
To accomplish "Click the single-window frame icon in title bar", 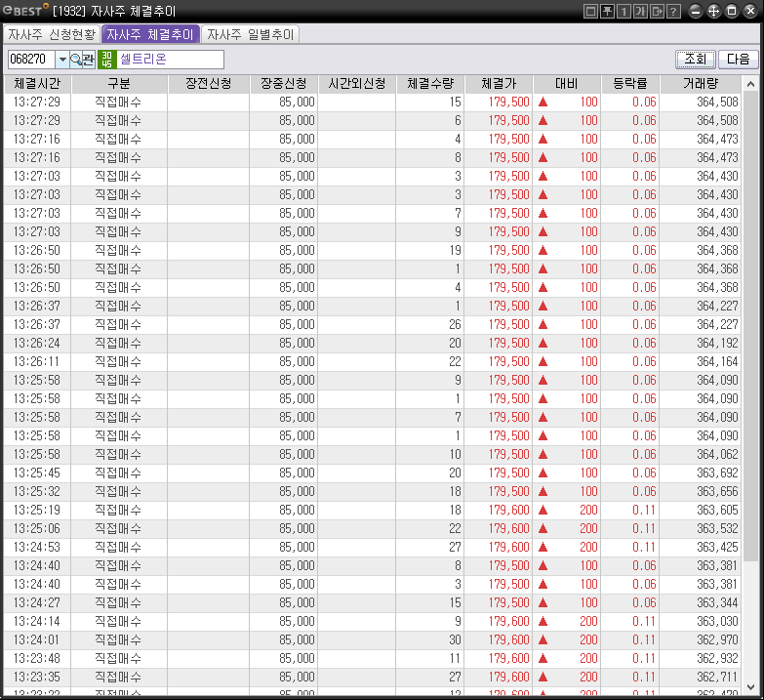I will [x=590, y=11].
